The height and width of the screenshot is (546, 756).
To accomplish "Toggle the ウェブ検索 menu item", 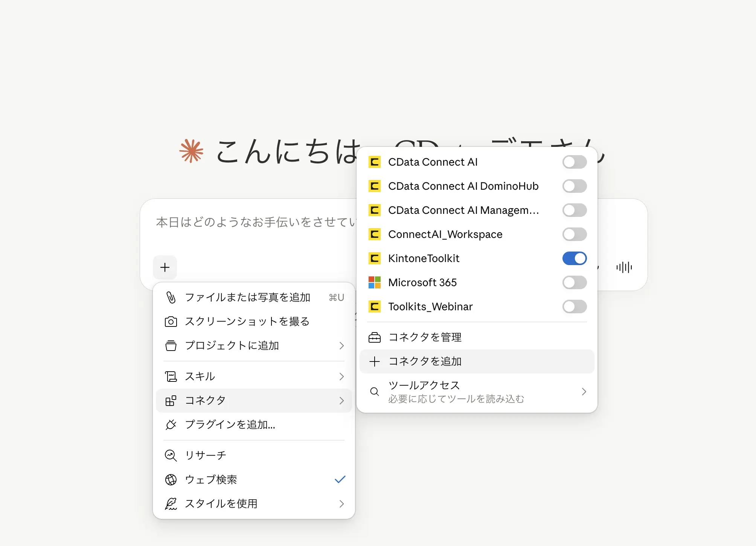I will (254, 480).
